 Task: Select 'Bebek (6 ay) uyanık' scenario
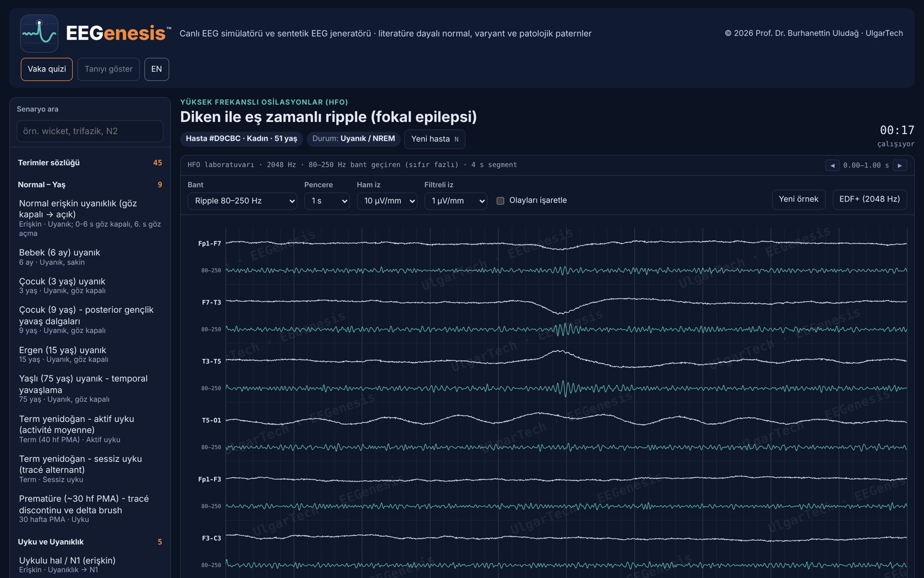(90, 257)
